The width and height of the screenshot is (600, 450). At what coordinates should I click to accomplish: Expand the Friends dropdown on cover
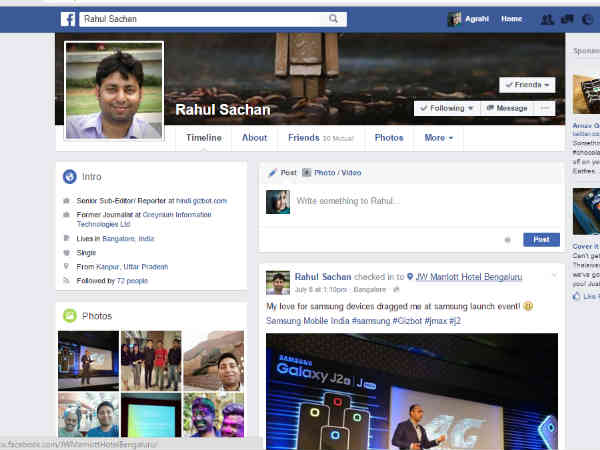click(527, 85)
